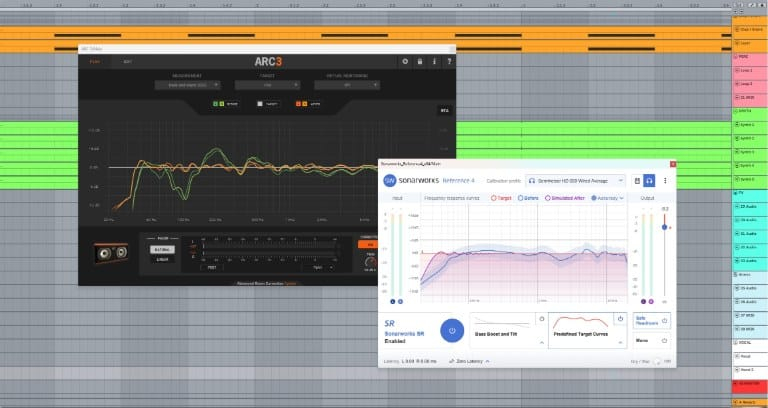Select the Loop 1 track header

[x=749, y=71]
